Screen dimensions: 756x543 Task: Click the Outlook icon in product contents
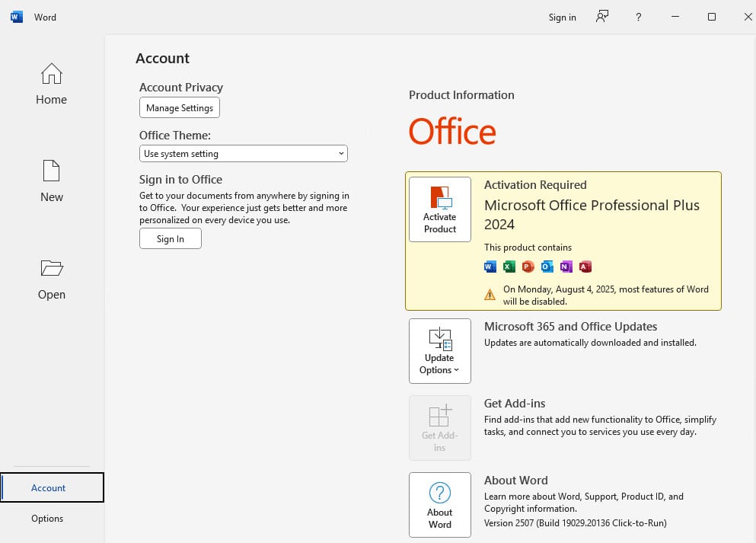click(x=547, y=267)
